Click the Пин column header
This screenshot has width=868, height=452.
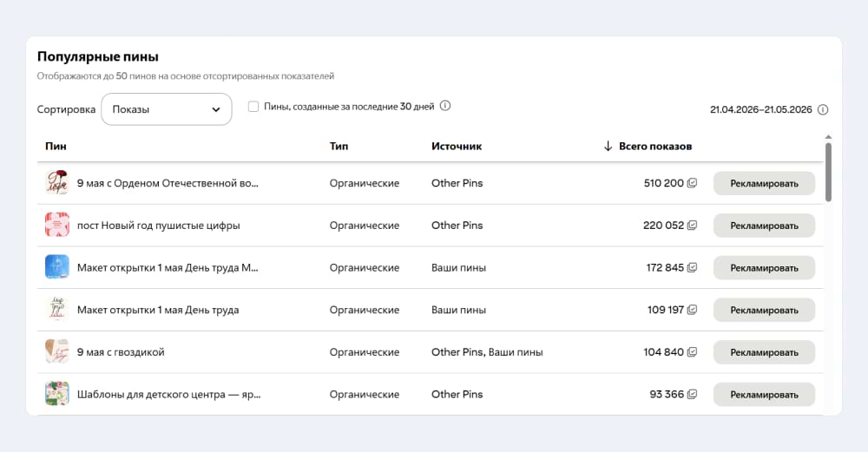(56, 146)
